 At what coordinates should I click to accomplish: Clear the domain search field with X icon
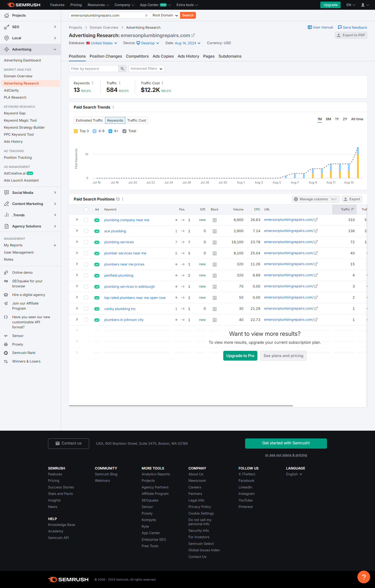[x=146, y=15]
